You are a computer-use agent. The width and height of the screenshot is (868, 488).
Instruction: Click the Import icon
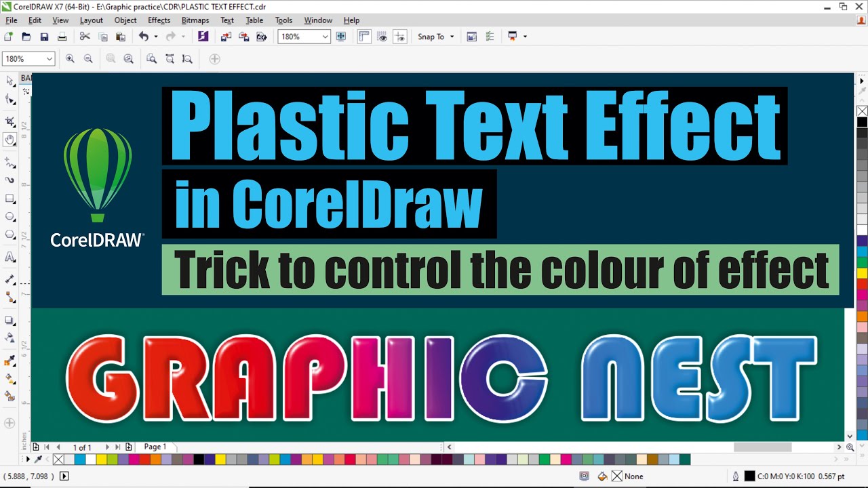click(x=226, y=37)
